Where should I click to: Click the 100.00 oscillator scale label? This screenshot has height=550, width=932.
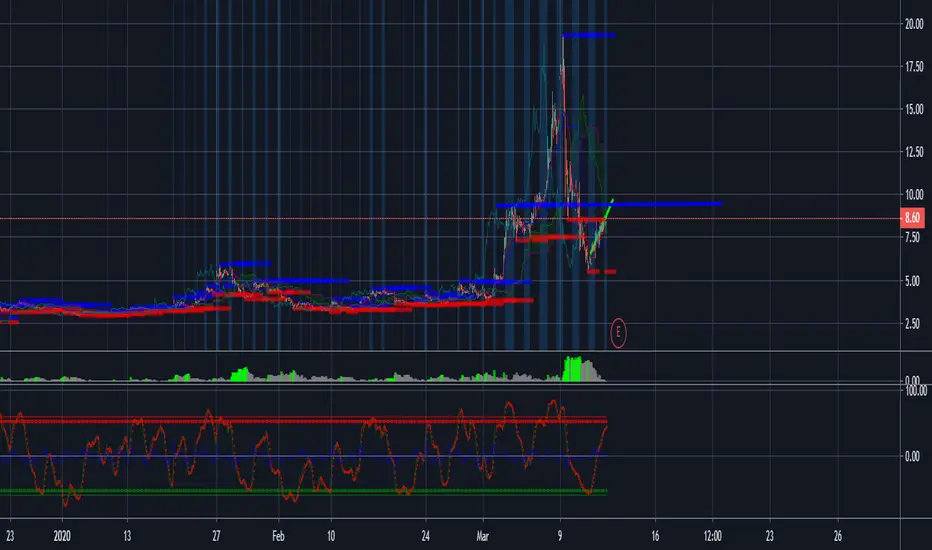coord(916,391)
